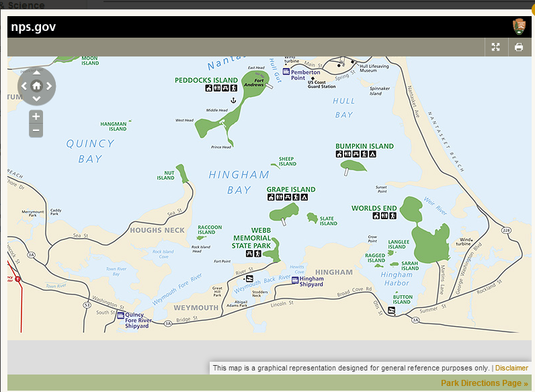535x392 pixels.
Task: Pan the map down with arrow
Action: click(x=36, y=99)
